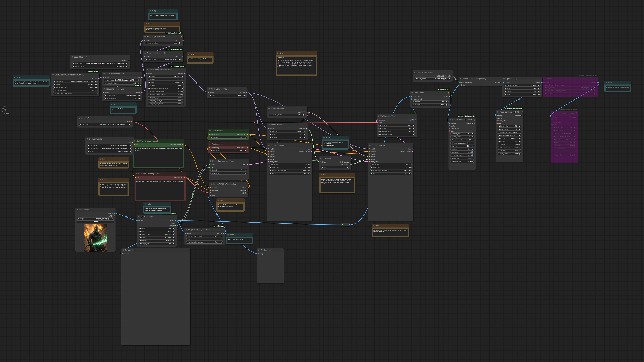Viewport: 644px width, 362px height.
Task: Toggle compile_single_blocks in TorchCompileModelHyVideo
Action: click(166, 92)
